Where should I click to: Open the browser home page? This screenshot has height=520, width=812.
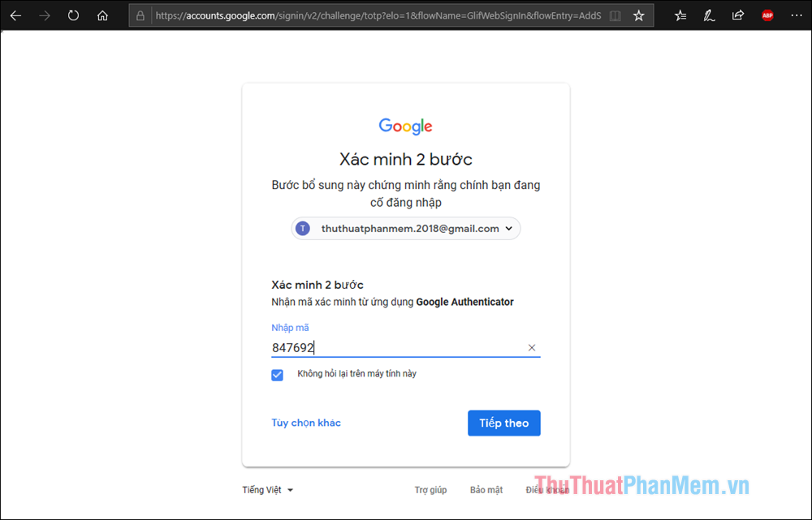tap(102, 15)
